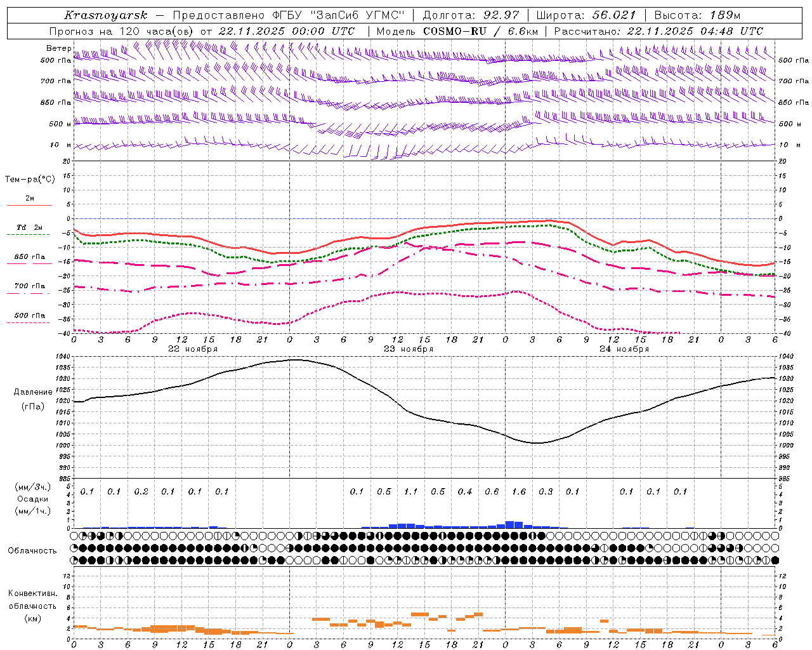
Task: Click the Тем-ра(°C) panel label
Action: [30, 179]
